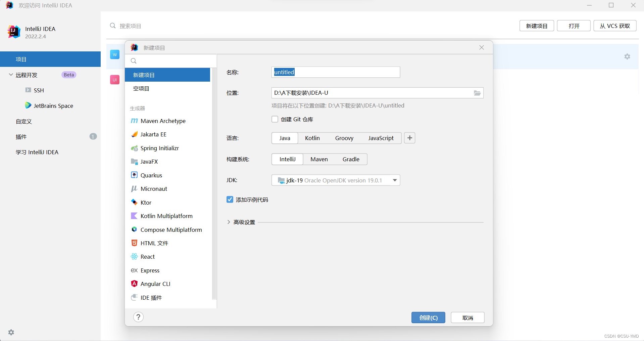Click the 取消 button
This screenshot has width=644, height=341.
467,317
